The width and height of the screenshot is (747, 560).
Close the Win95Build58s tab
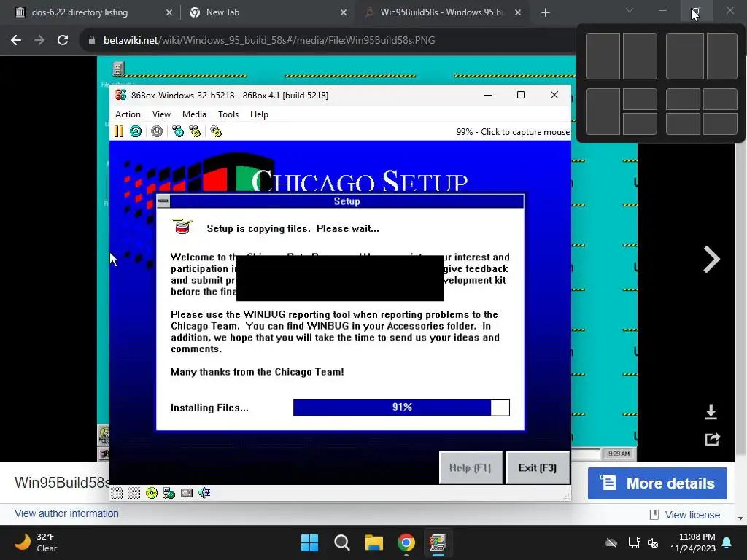(x=518, y=12)
